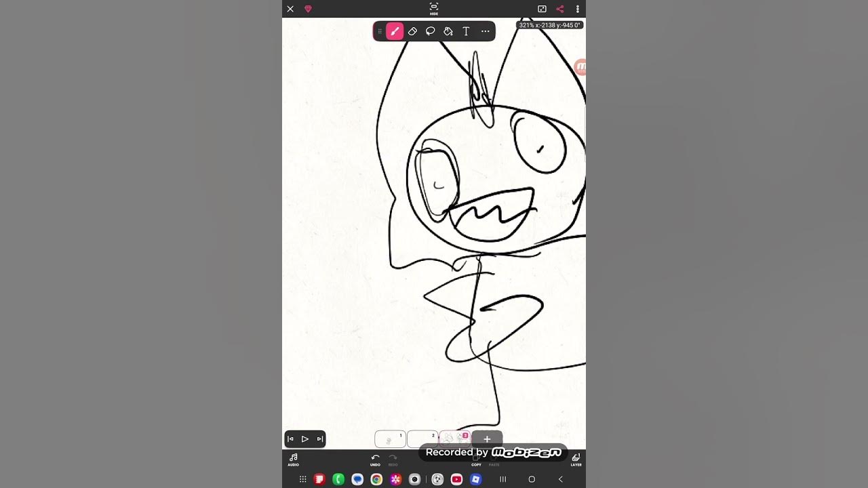The width and height of the screenshot is (868, 488).
Task: Select the Eraser tool
Action: click(412, 31)
